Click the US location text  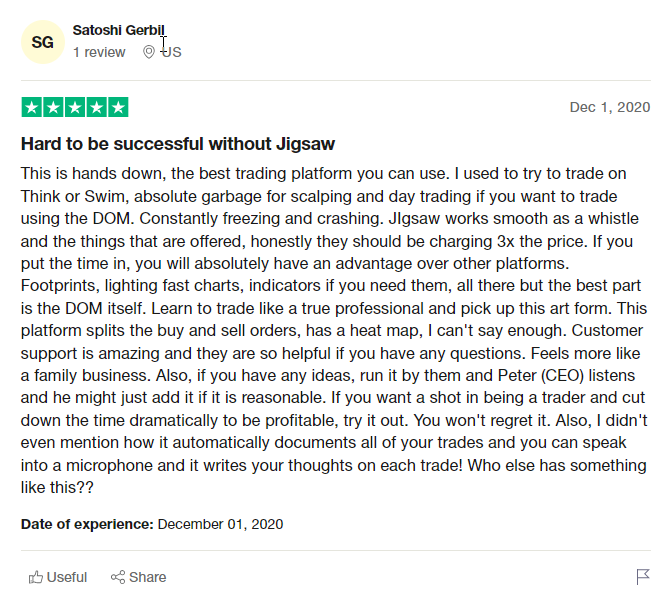click(171, 52)
